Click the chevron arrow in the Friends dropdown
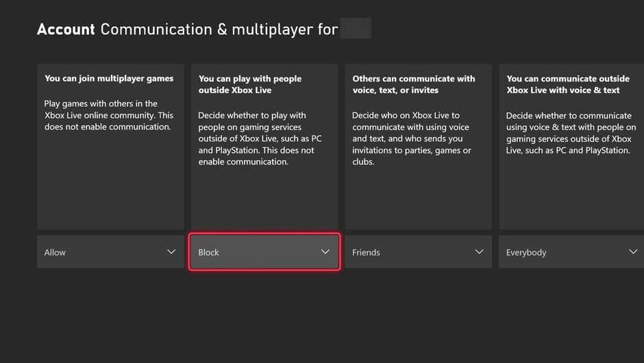Screen dimensions: 644x363 tap(479, 252)
